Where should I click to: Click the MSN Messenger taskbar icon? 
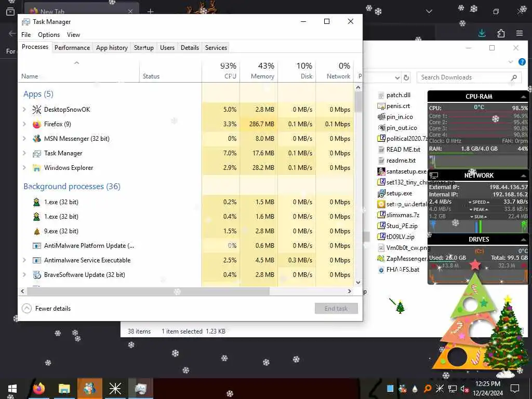pyautogui.click(x=89, y=389)
